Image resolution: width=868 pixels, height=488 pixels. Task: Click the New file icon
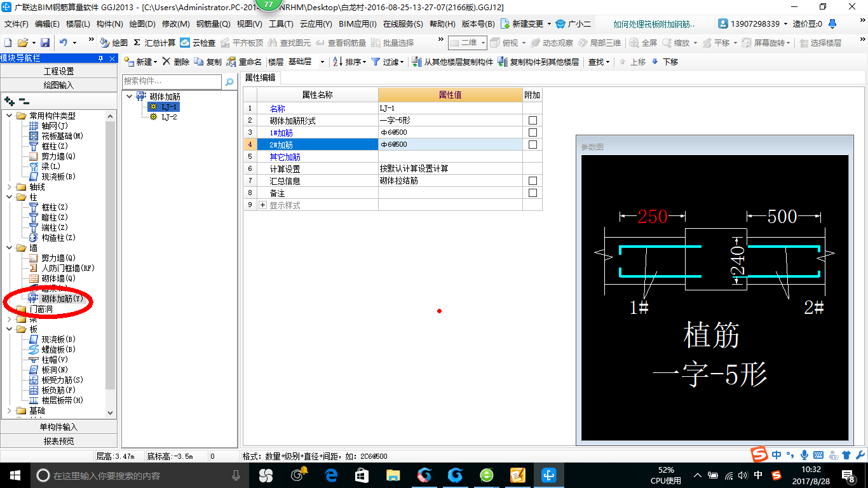8,43
